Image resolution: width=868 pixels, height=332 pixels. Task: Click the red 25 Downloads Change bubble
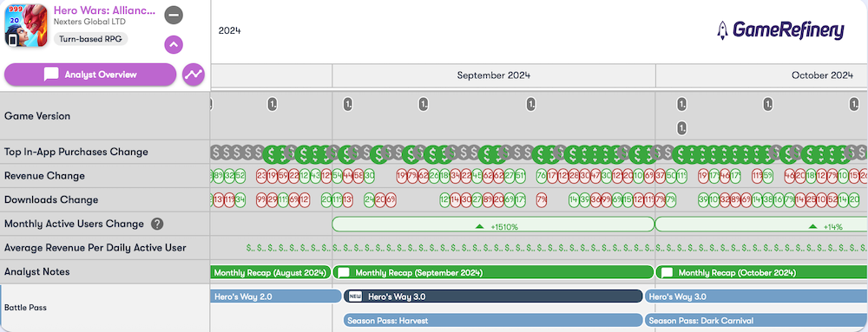811,200
